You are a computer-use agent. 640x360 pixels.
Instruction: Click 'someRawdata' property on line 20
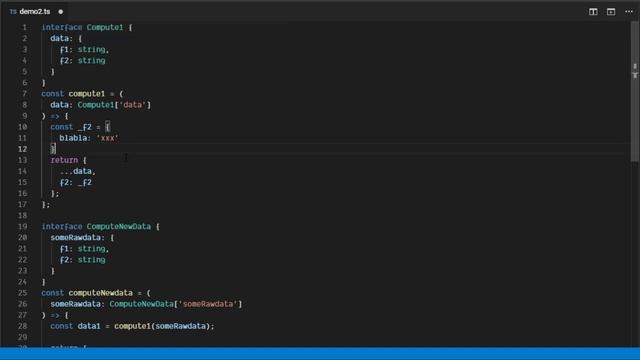(76, 238)
